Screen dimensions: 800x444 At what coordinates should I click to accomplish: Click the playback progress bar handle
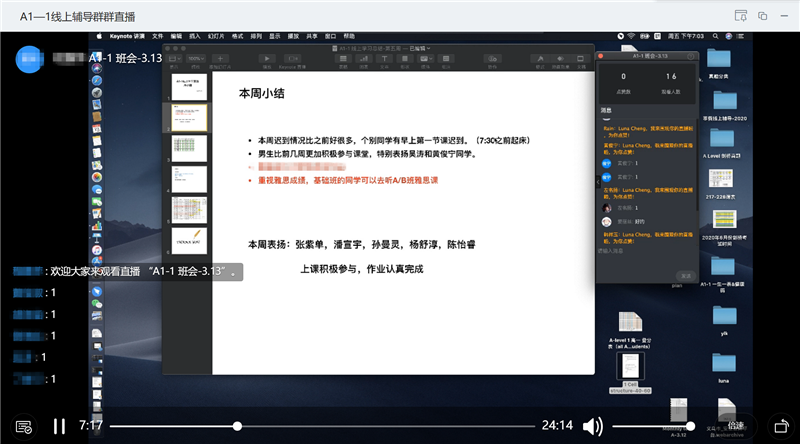click(237, 426)
